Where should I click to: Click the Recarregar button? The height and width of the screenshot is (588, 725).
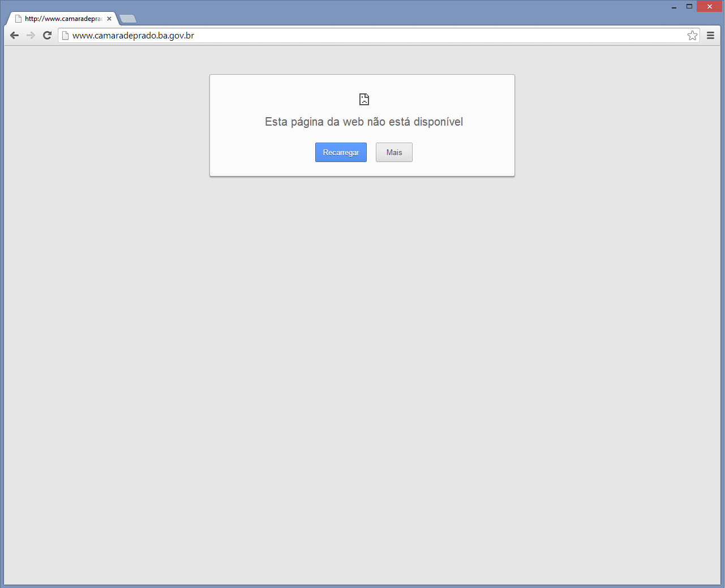(x=341, y=152)
